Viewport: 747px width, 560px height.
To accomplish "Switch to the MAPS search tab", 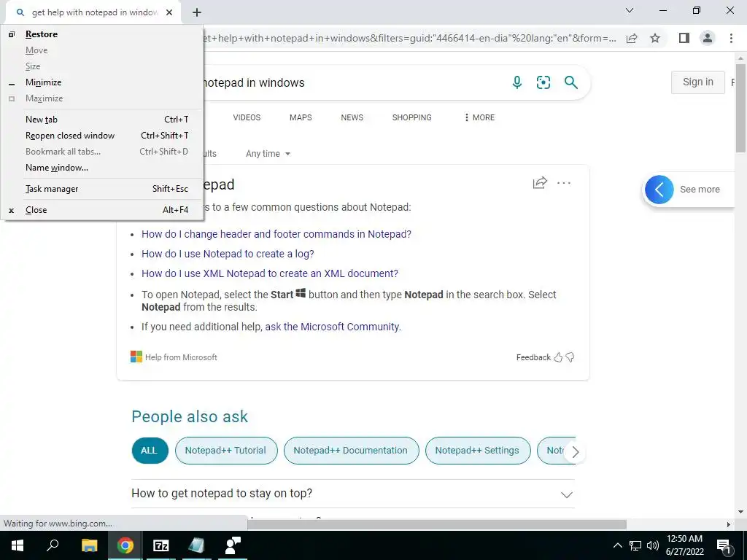I will click(x=301, y=117).
